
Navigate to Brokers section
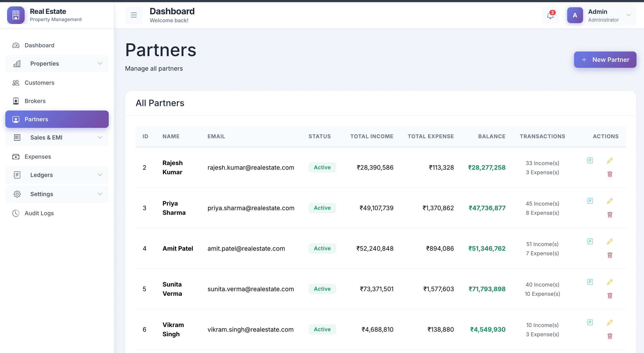(x=35, y=101)
